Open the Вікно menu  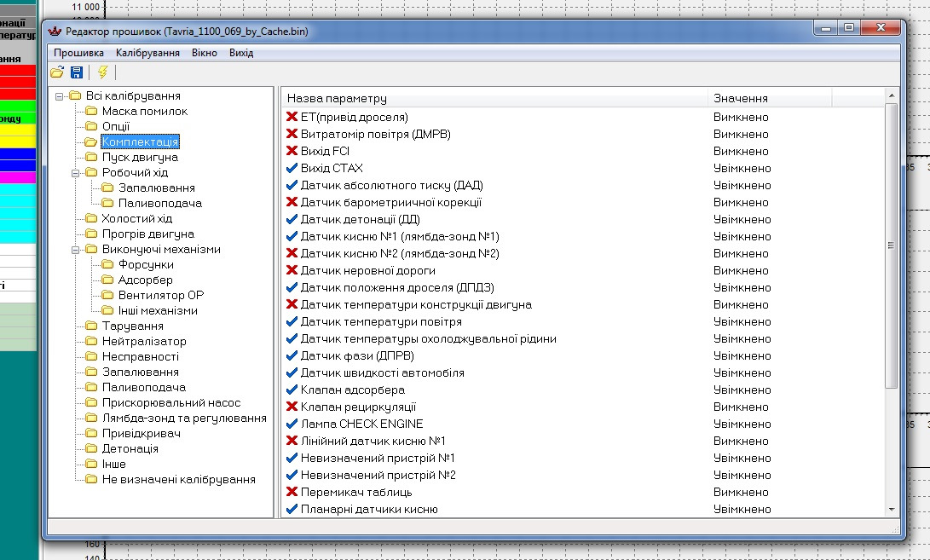pos(205,53)
